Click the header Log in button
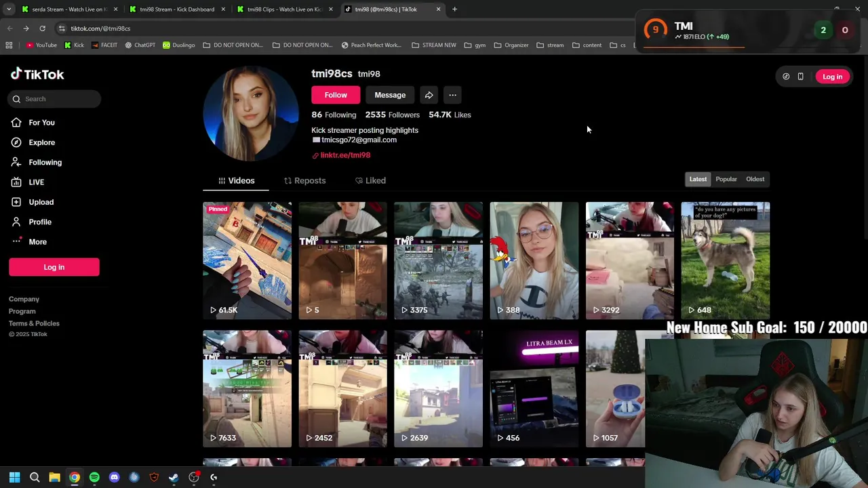The image size is (868, 488). [x=832, y=77]
